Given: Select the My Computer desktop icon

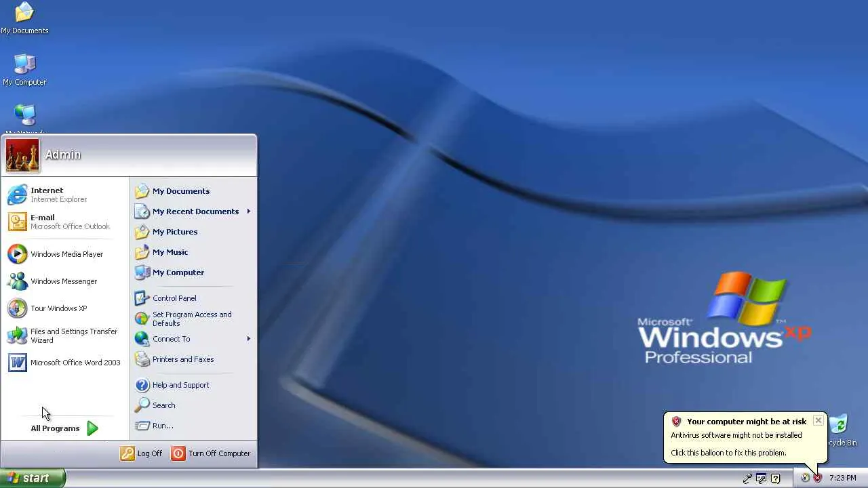Looking at the screenshot, I should pyautogui.click(x=24, y=70).
